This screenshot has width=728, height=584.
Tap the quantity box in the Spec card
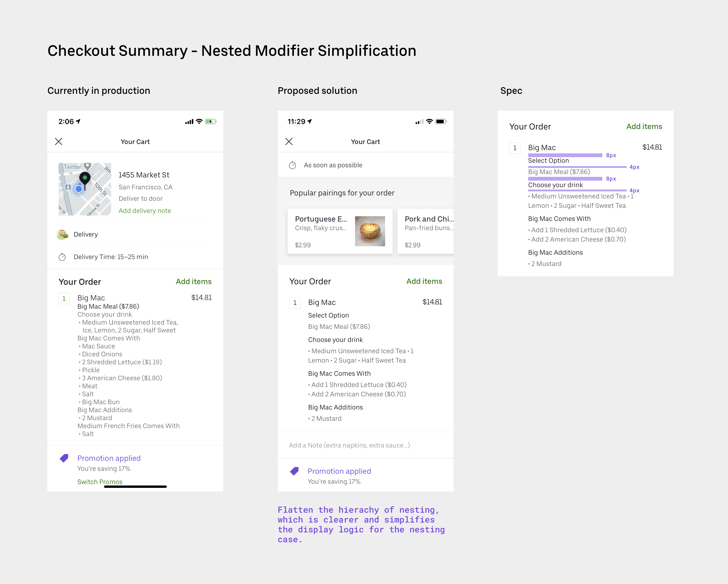point(515,148)
